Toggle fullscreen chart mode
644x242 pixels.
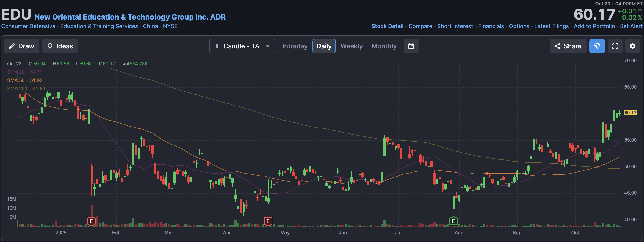click(615, 46)
